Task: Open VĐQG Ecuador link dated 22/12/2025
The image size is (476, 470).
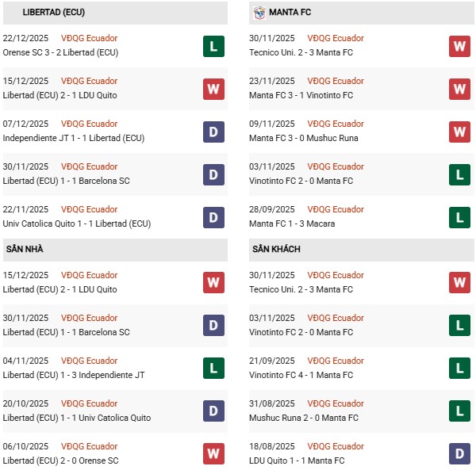Action: coord(89,38)
